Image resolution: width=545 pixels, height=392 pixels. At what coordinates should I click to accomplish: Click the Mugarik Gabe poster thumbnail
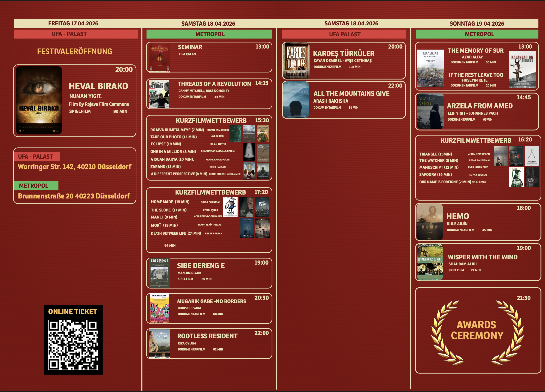pyautogui.click(x=159, y=308)
